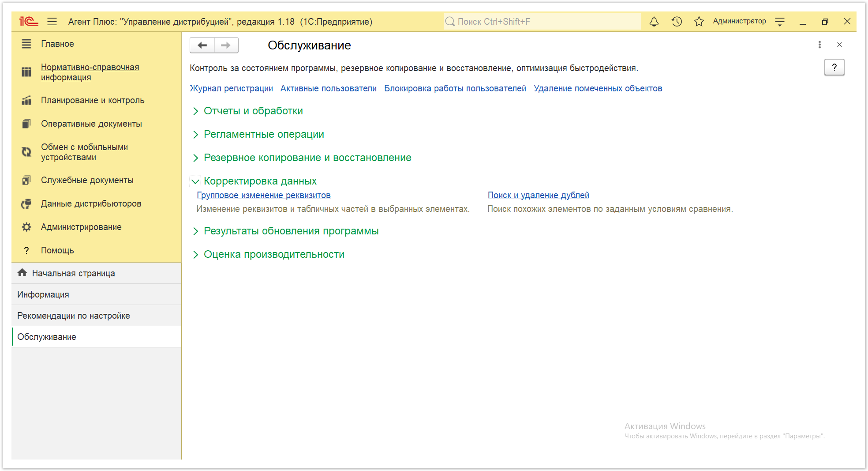The height and width of the screenshot is (471, 868).
Task: Collapse the Корректировка данных section
Action: pyautogui.click(x=195, y=181)
